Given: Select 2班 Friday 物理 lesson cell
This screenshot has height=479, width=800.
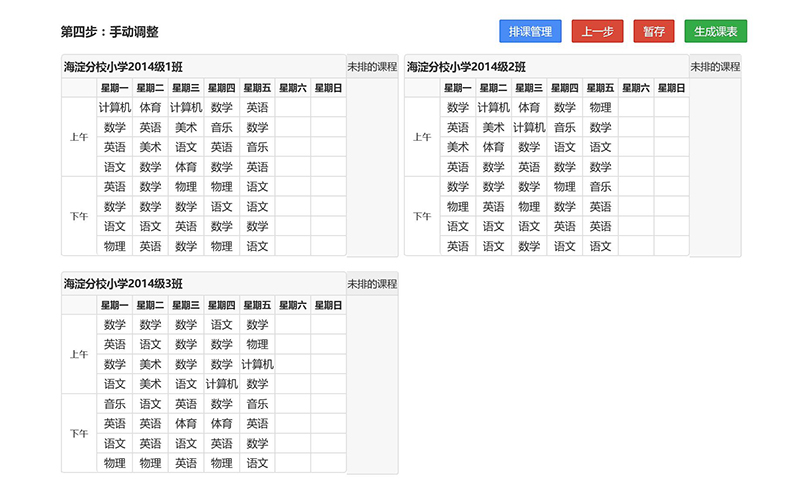Looking at the screenshot, I should click(x=601, y=107).
